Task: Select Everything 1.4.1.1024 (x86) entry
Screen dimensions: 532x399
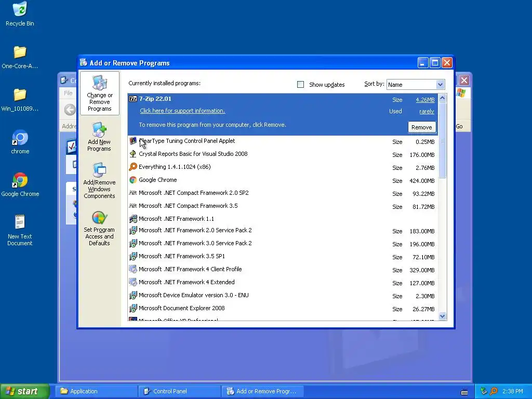Action: (x=283, y=167)
